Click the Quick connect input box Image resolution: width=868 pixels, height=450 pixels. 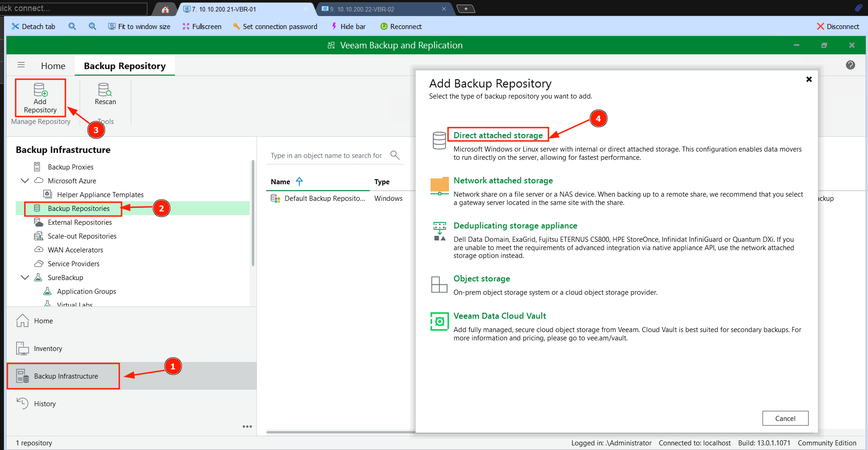[x=74, y=8]
